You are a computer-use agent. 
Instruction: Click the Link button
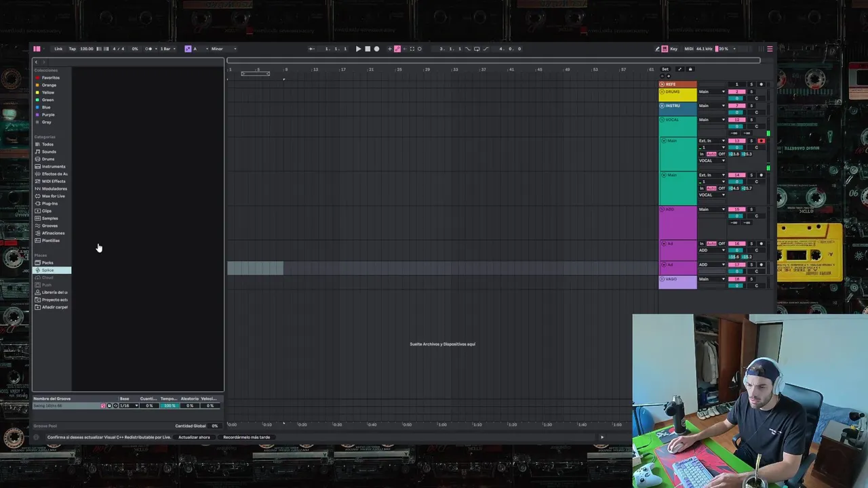58,49
